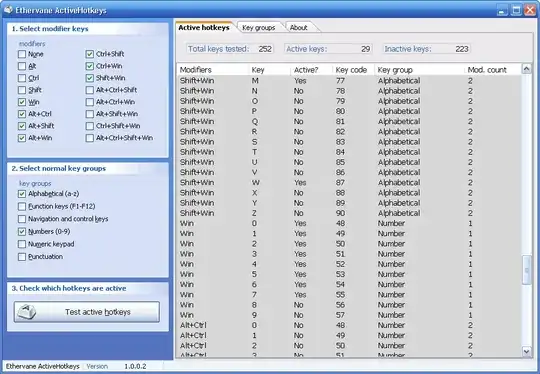
Task: Sort by the Mod. count column header
Action: (493, 70)
